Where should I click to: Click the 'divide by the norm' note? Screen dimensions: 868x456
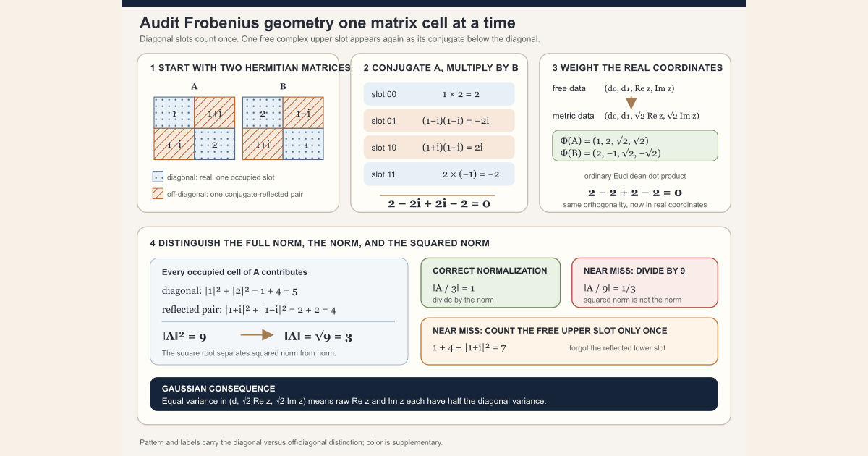tap(464, 300)
